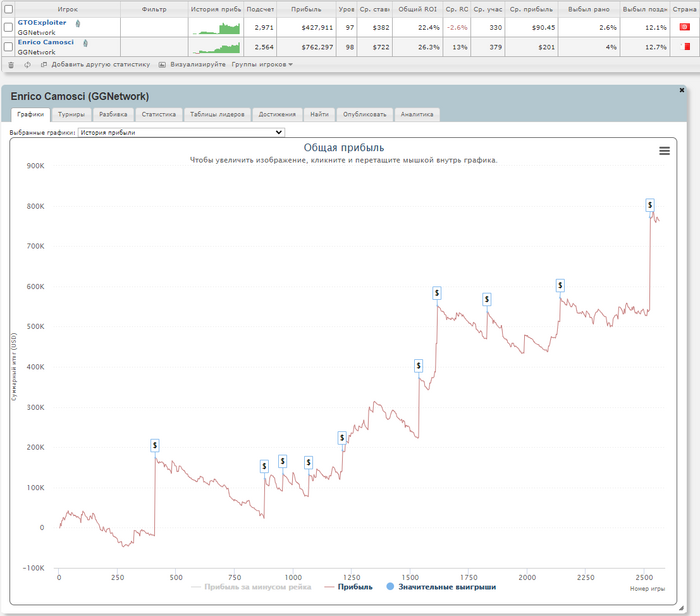Toggle the Прибыль legend series
700x616 pixels.
tap(349, 587)
